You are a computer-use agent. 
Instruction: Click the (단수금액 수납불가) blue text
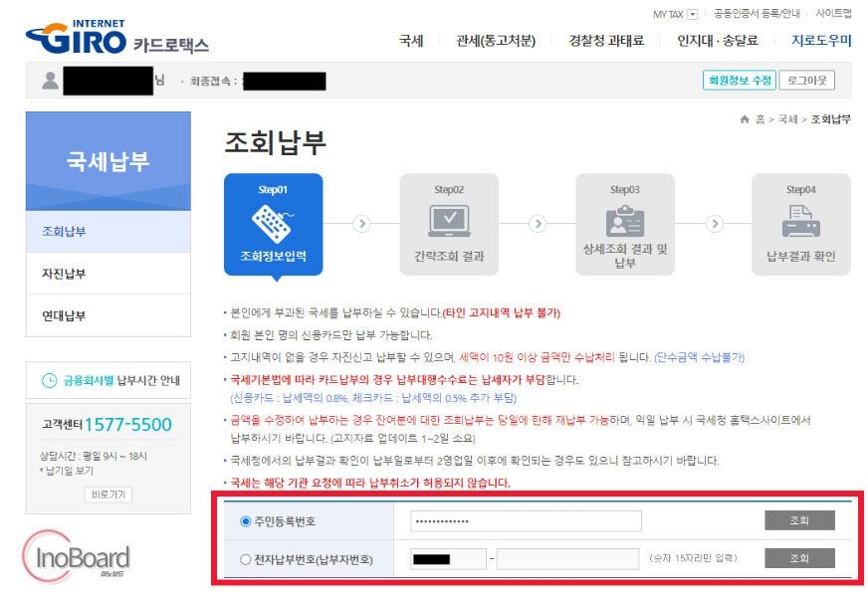(x=699, y=357)
